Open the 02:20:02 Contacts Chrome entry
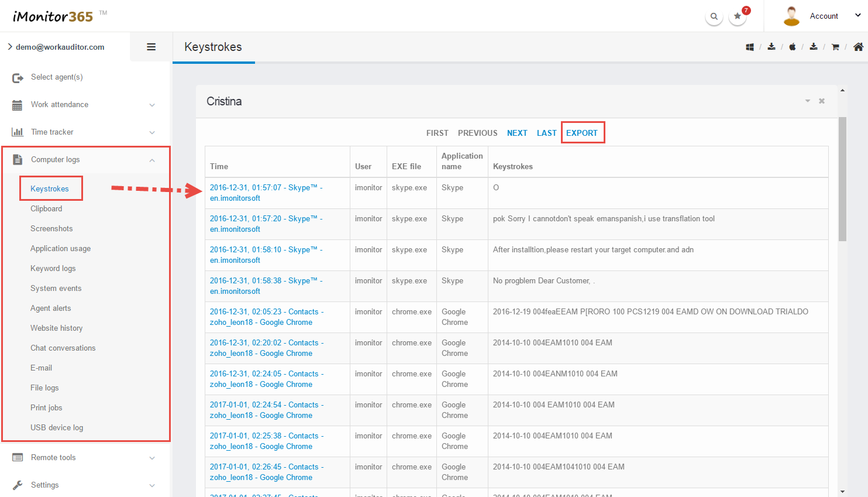 click(267, 348)
